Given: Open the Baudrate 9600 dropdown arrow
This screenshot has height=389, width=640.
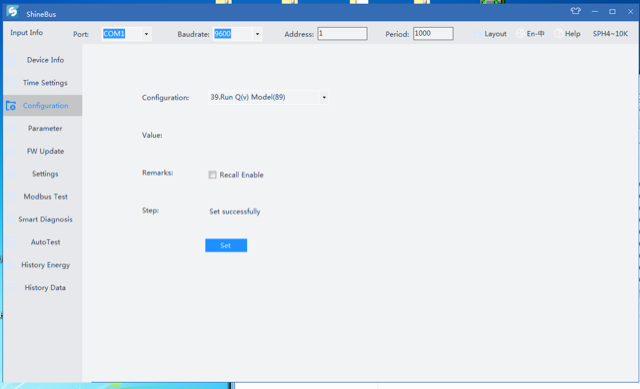Looking at the screenshot, I should click(x=257, y=34).
